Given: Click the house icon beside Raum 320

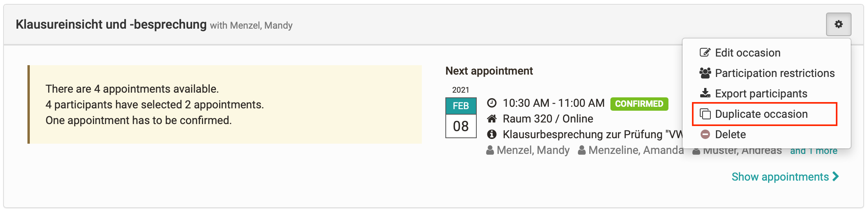Looking at the screenshot, I should click(492, 119).
